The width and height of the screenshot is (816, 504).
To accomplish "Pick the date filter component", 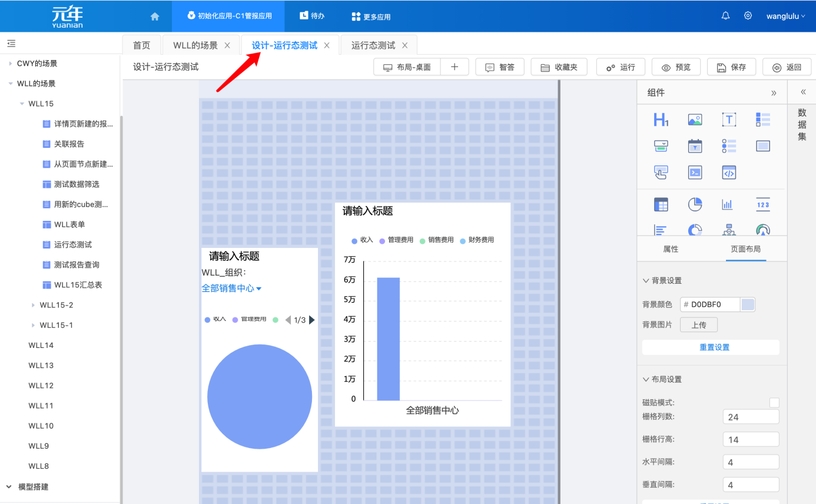I will (695, 145).
